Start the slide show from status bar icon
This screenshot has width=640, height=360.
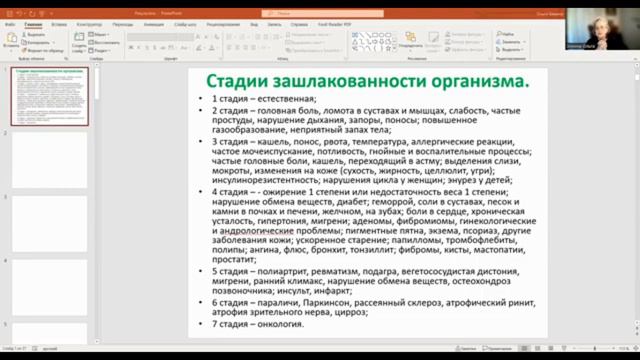pos(564,349)
